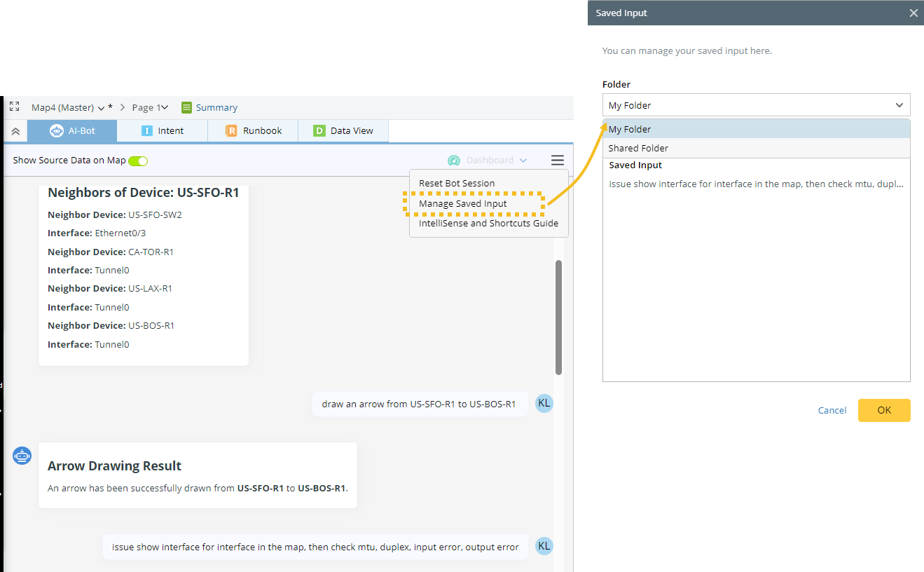Switch to the Data View tab
This screenshot has width=924, height=572.
click(343, 131)
